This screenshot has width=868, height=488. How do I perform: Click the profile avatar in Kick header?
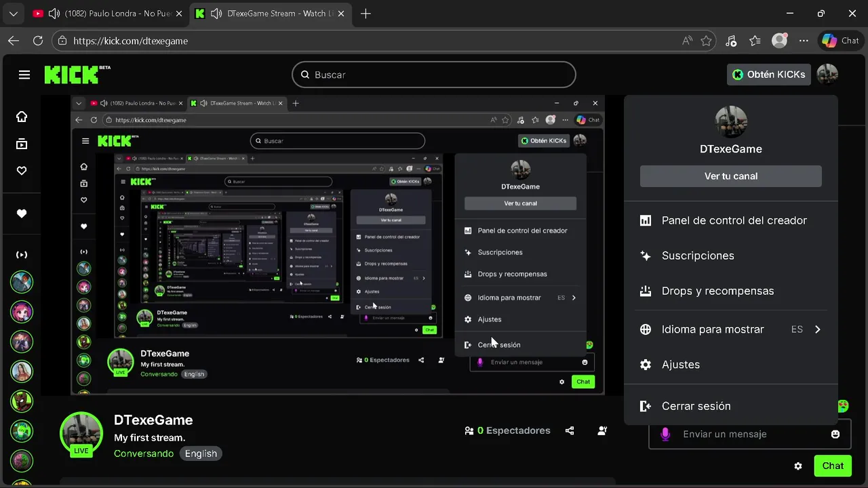pos(827,75)
